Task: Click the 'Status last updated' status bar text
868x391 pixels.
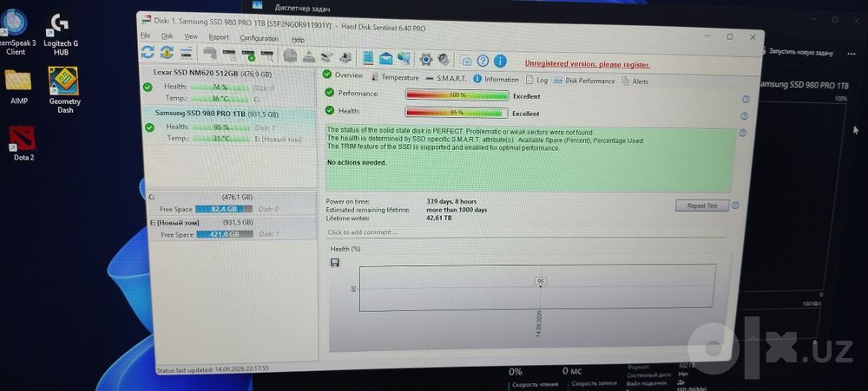Action: (x=214, y=370)
